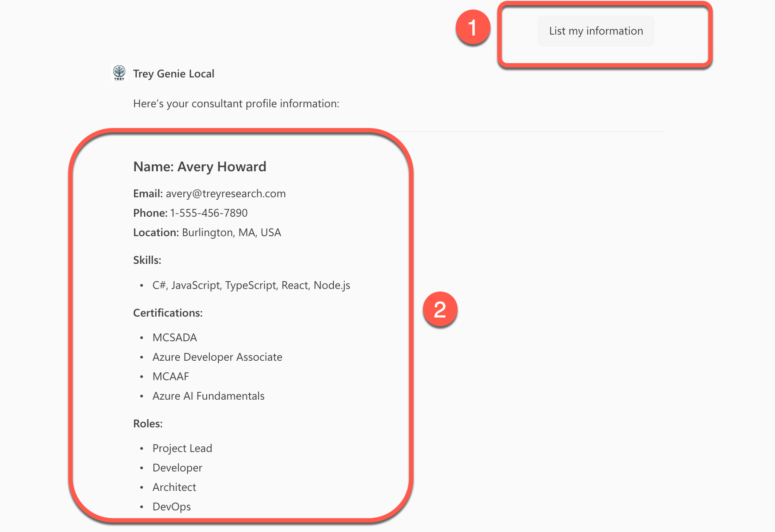Click the Name: Avery Howard heading
Screen dimensions: 775x532
199,167
